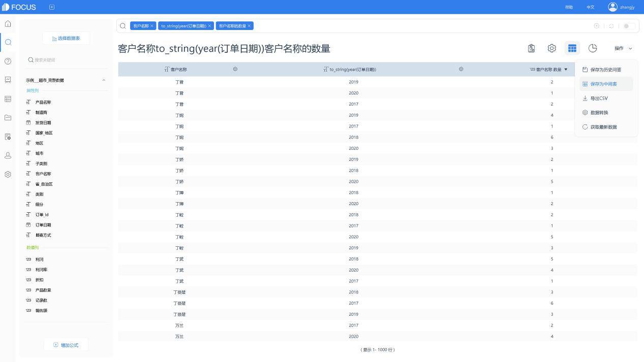Image resolution: width=644 pixels, height=362 pixels.
Task: Open gear icon in to_string column header
Action: tap(461, 69)
